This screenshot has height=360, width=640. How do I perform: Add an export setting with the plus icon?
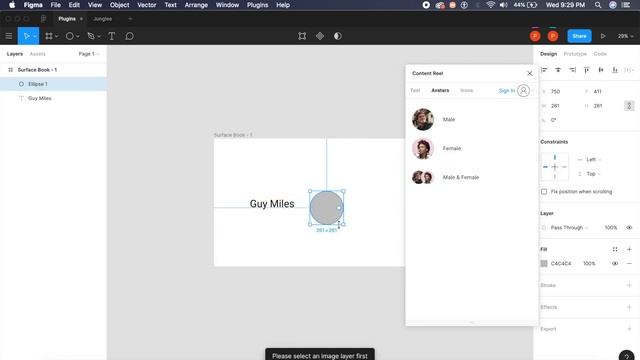tap(629, 329)
